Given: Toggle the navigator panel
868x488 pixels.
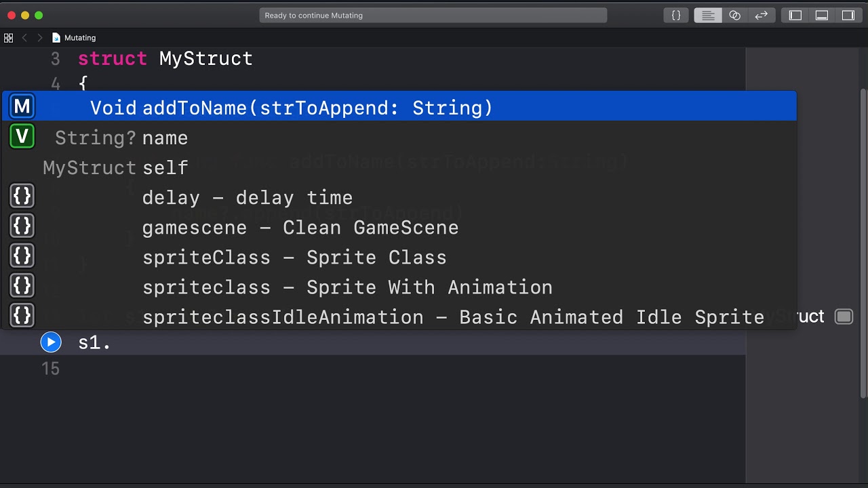Looking at the screenshot, I should coord(795,15).
